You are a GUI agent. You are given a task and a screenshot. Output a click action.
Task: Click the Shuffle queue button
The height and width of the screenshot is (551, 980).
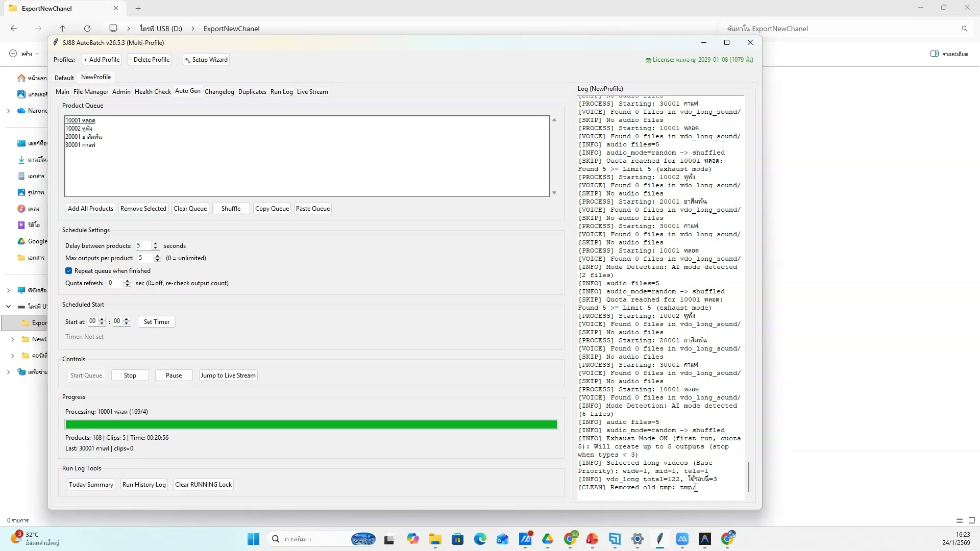pos(231,209)
